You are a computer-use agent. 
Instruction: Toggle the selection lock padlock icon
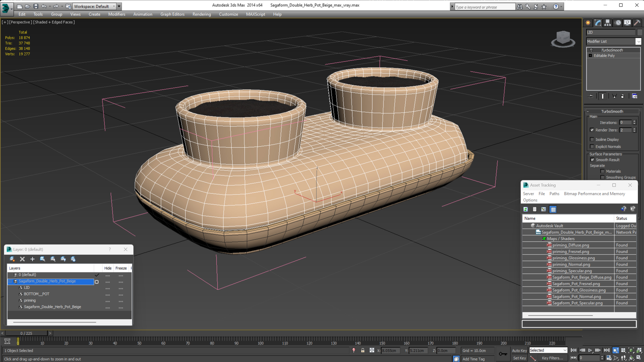click(363, 350)
